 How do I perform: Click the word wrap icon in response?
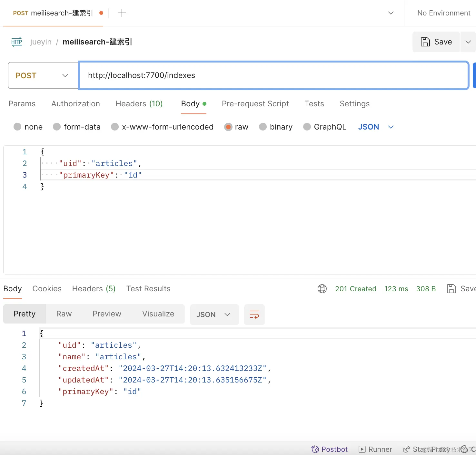pos(254,315)
